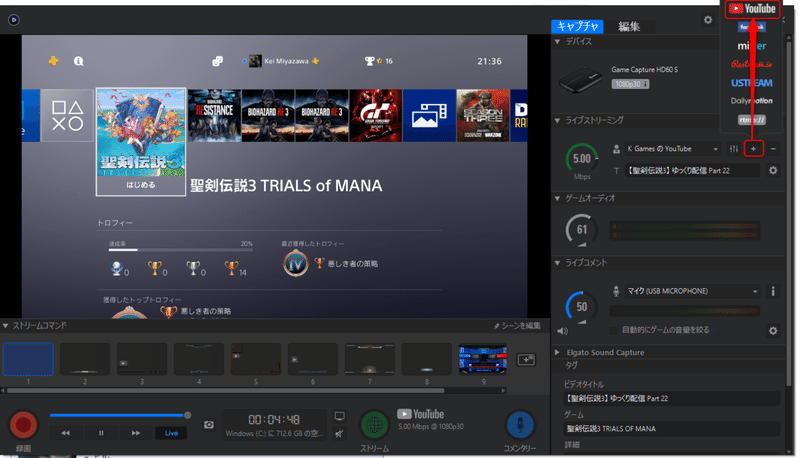Adjust the game audio dial showing 61
Screen dimensions: 800x458
pyautogui.click(x=582, y=230)
